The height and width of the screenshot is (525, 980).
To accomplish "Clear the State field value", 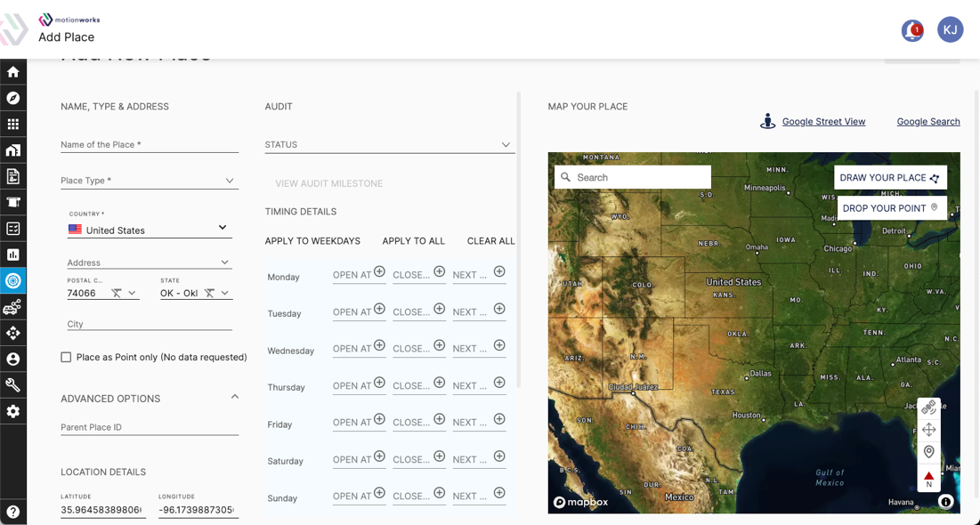I will (209, 293).
